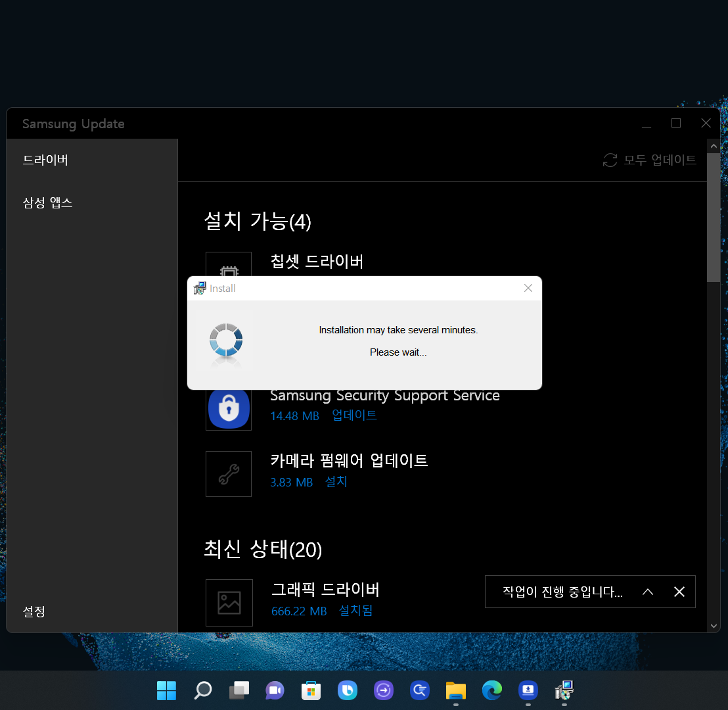Click the vertical scrollbar thumb
Viewport: 728px width, 710px height.
[714, 218]
